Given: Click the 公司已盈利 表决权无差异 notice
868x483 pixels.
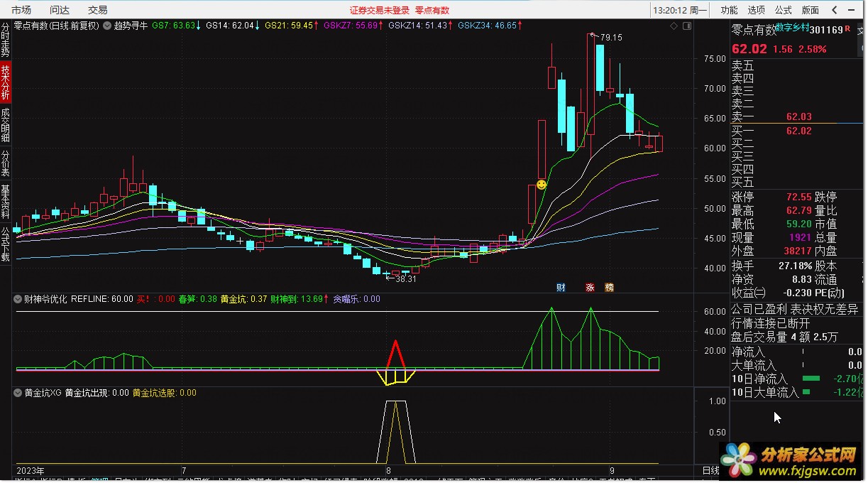Looking at the screenshot, I should coord(795,310).
